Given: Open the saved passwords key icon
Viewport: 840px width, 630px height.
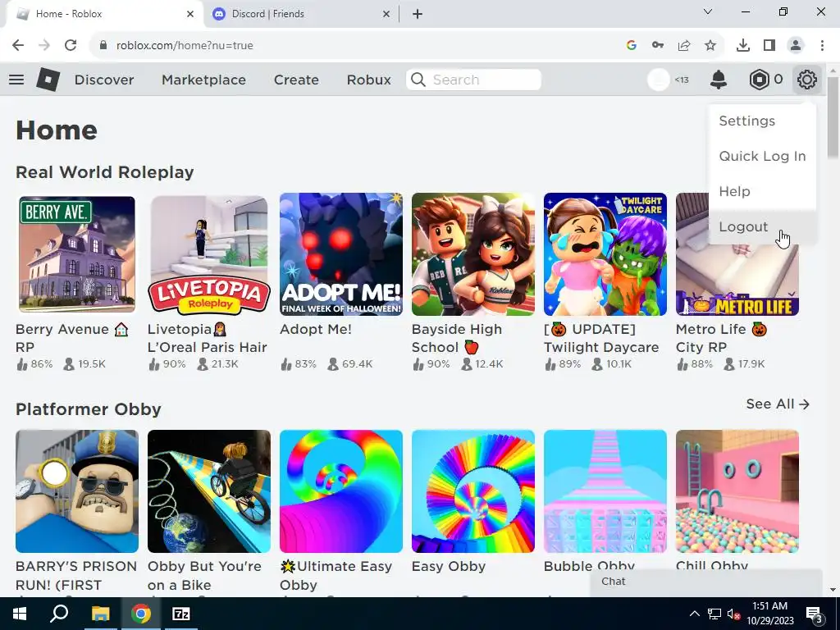Looking at the screenshot, I should [x=658, y=46].
